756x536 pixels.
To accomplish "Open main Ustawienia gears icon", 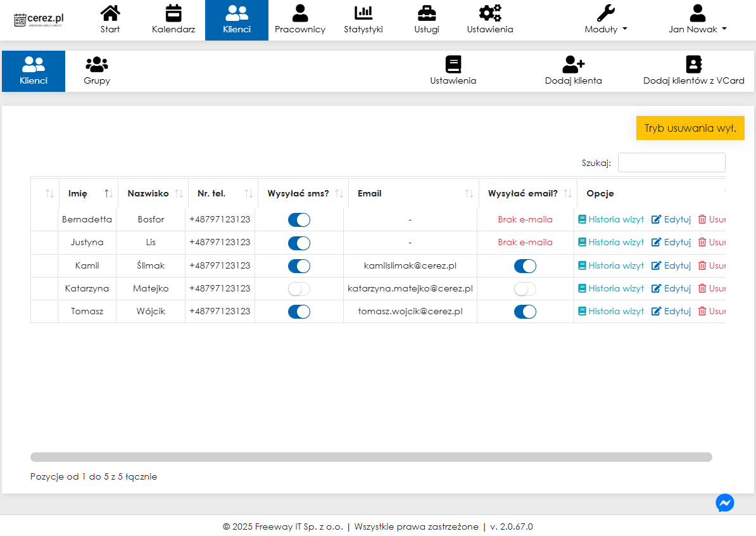I will pos(489,14).
